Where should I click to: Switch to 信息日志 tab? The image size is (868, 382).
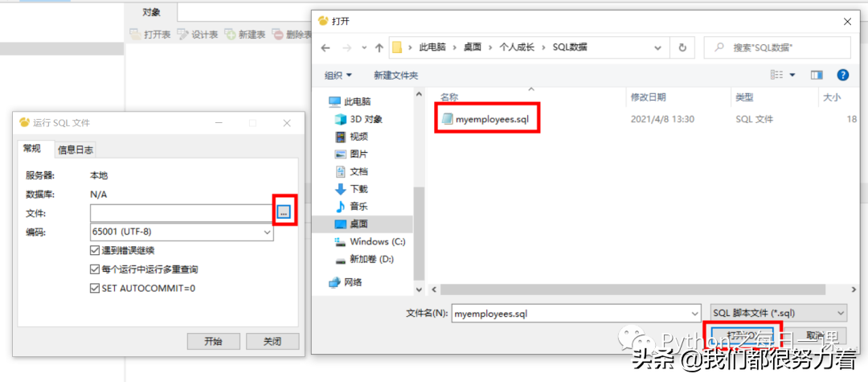[76, 150]
